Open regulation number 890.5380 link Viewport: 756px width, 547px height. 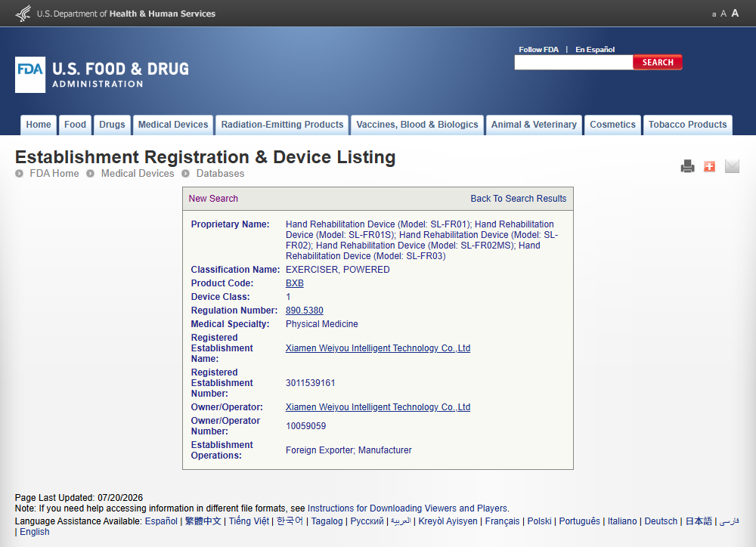point(304,311)
